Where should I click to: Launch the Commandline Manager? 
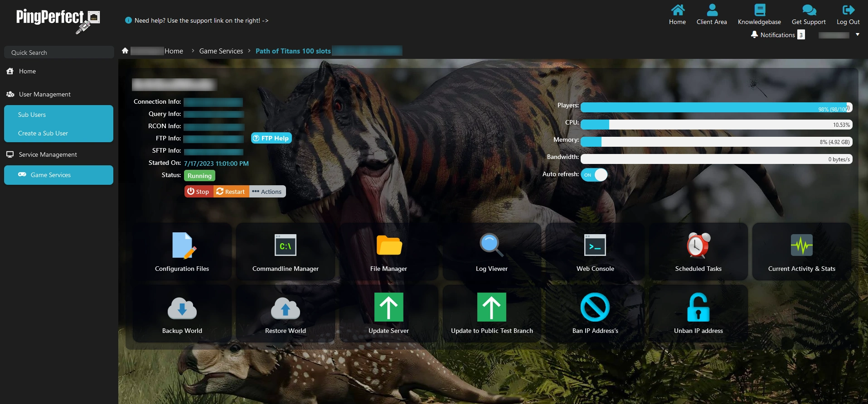(x=285, y=246)
